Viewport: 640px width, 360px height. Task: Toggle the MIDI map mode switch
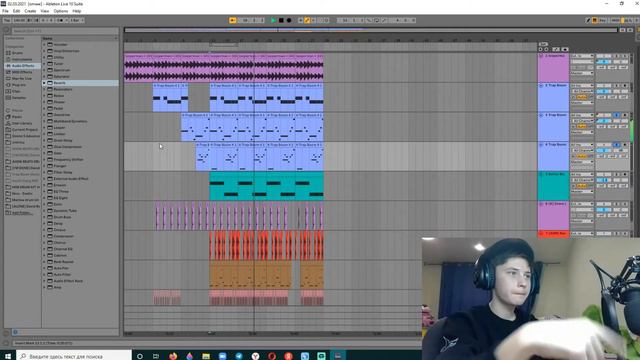click(615, 20)
